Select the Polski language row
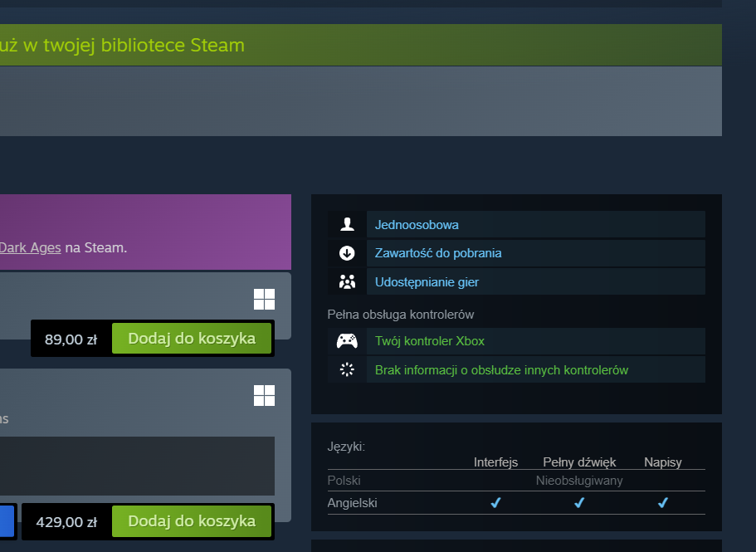 click(516, 481)
